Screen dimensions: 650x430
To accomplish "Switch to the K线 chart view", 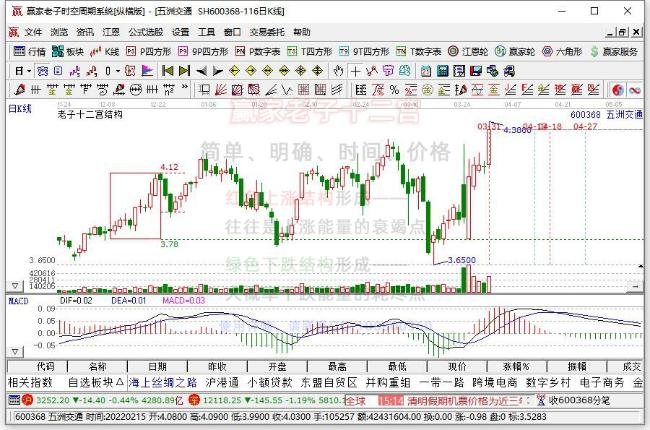I will pos(105,51).
